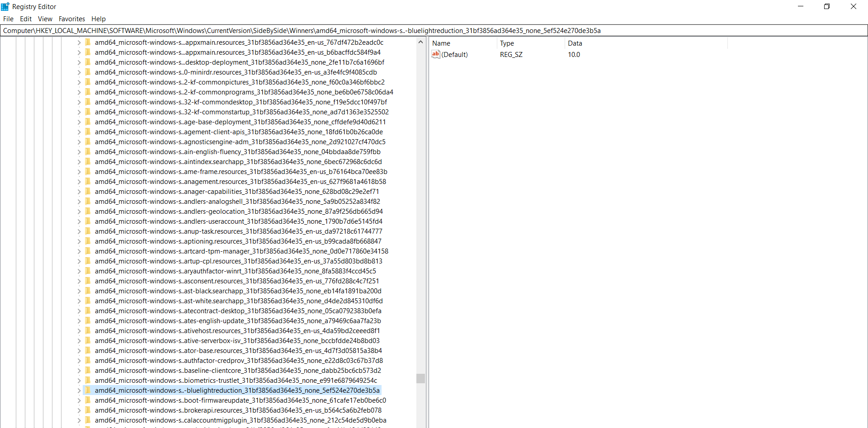Expand the desktop-deployment key
This screenshot has width=868, height=428.
tap(79, 62)
